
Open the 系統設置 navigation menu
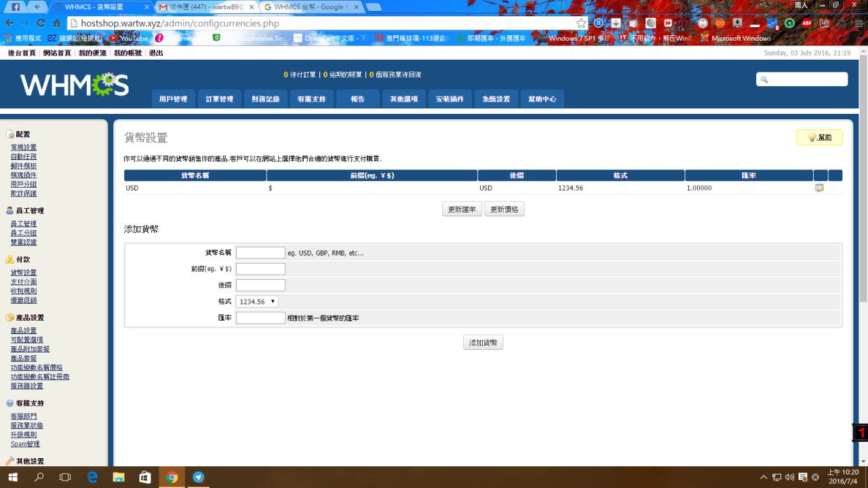click(496, 99)
